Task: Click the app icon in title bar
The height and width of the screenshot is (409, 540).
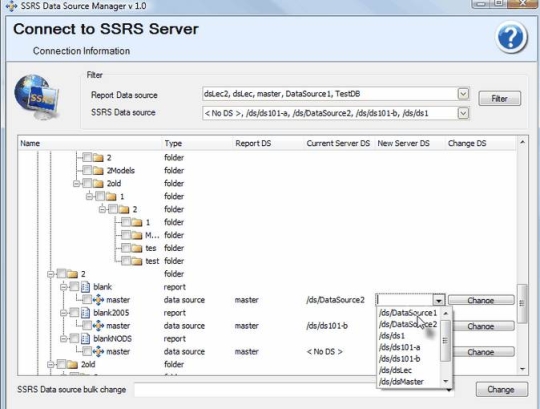Action: pyautogui.click(x=11, y=6)
